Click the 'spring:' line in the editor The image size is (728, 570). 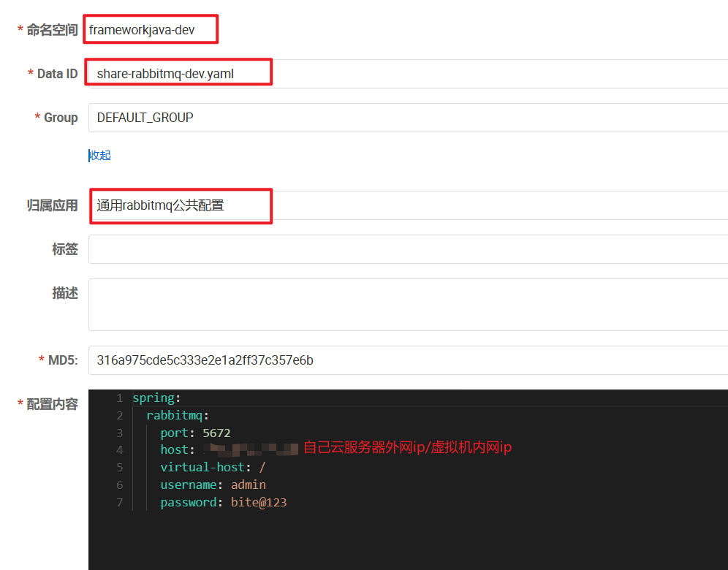tap(156, 398)
